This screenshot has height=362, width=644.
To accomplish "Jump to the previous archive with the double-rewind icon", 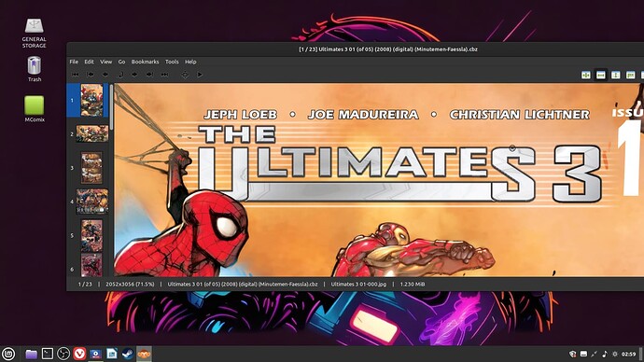I will tap(76, 75).
